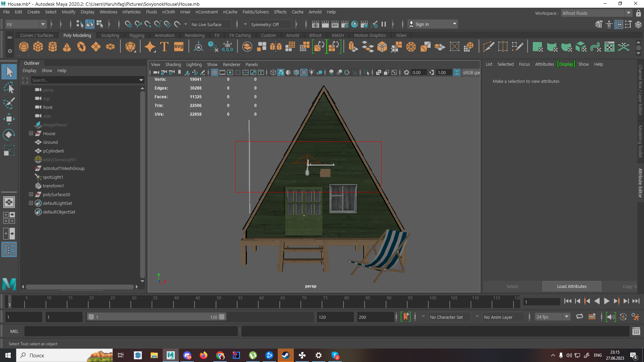
Task: Open the Modify menu
Action: tap(68, 12)
